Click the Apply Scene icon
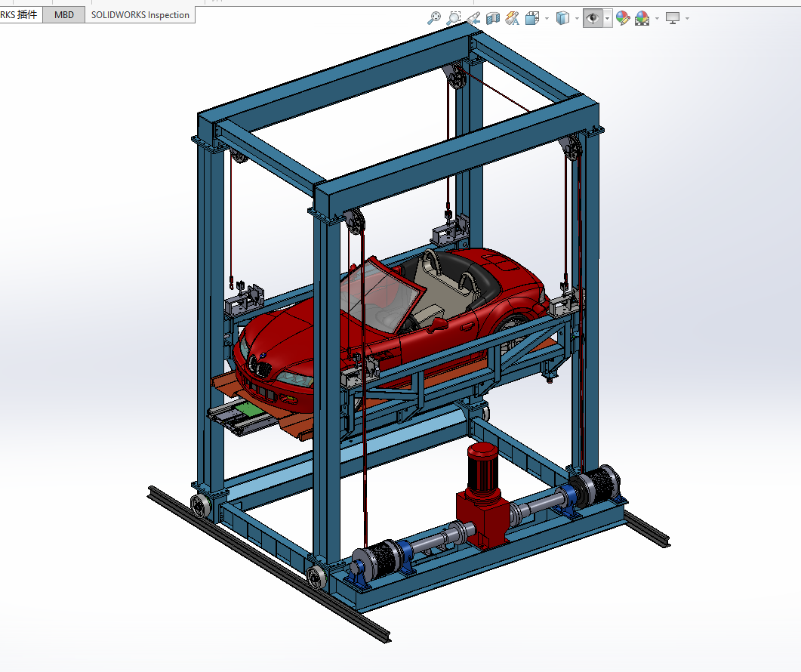 tap(642, 18)
